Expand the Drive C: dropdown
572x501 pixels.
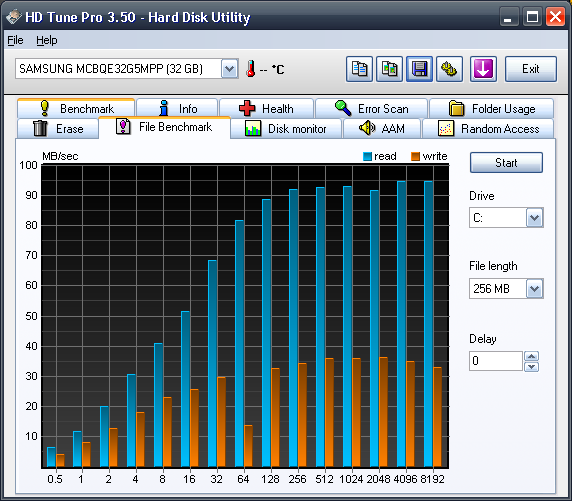pos(534,218)
